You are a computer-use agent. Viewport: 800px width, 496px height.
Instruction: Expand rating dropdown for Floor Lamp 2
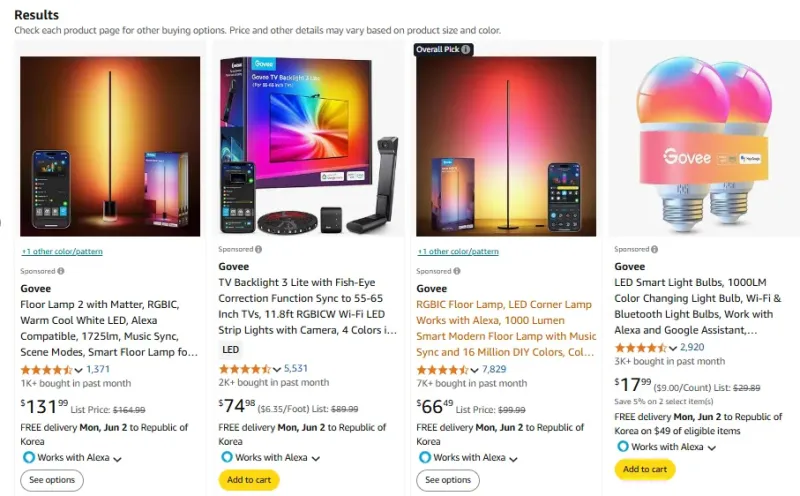[x=78, y=370]
